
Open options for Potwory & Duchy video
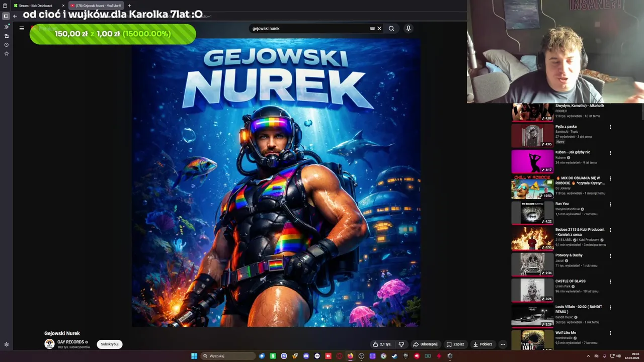610,256
